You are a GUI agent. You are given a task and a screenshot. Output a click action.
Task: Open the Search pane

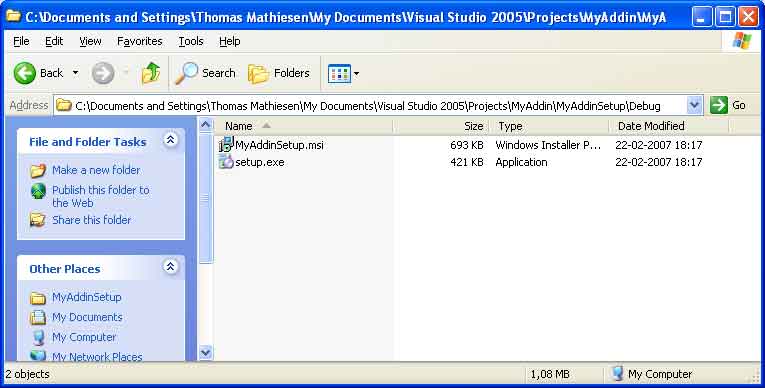click(205, 73)
